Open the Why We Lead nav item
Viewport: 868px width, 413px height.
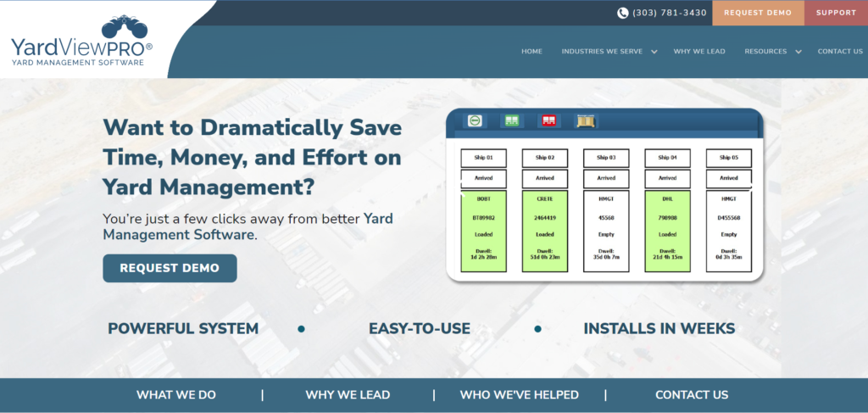699,52
